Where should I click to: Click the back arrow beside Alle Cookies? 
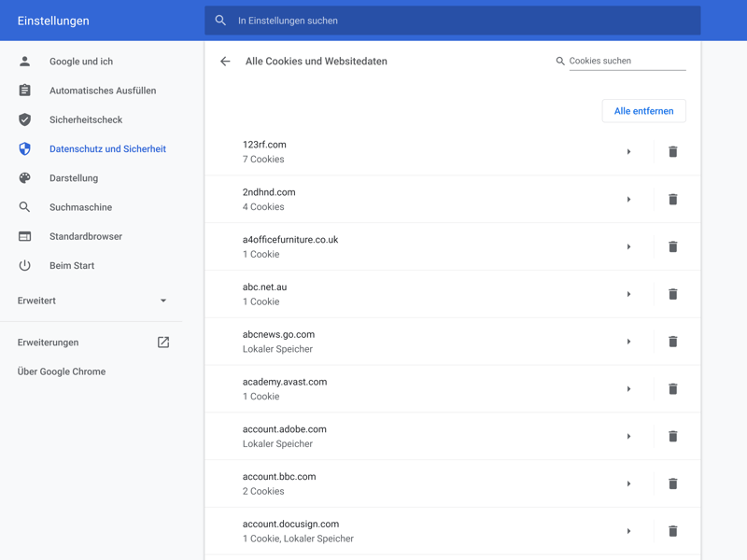pos(225,62)
